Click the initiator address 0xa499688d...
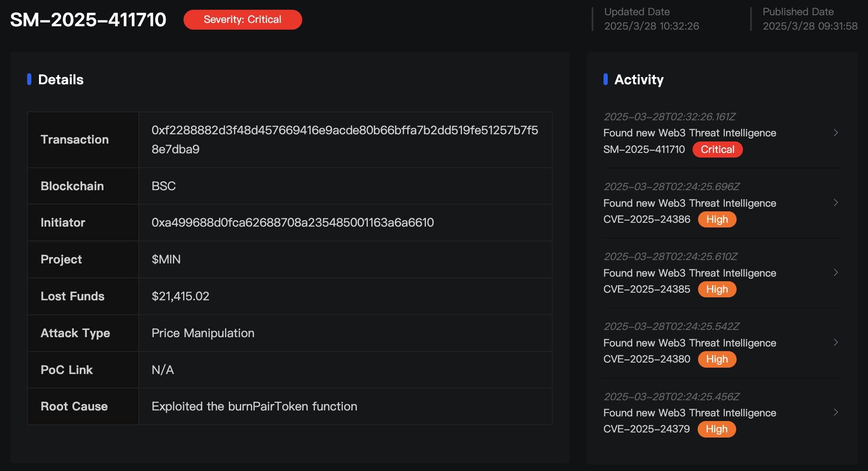Viewport: 868px width, 471px height. point(292,222)
